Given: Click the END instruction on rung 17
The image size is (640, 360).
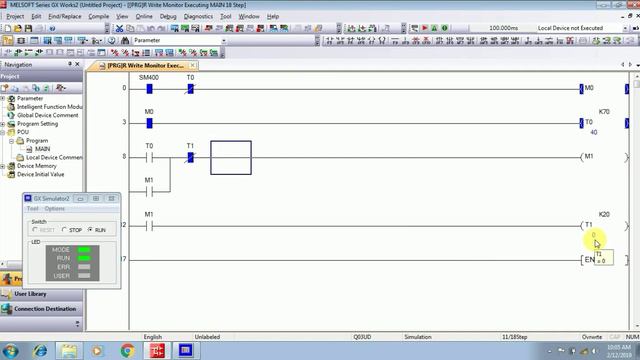Looking at the screenshot, I should 604,260.
